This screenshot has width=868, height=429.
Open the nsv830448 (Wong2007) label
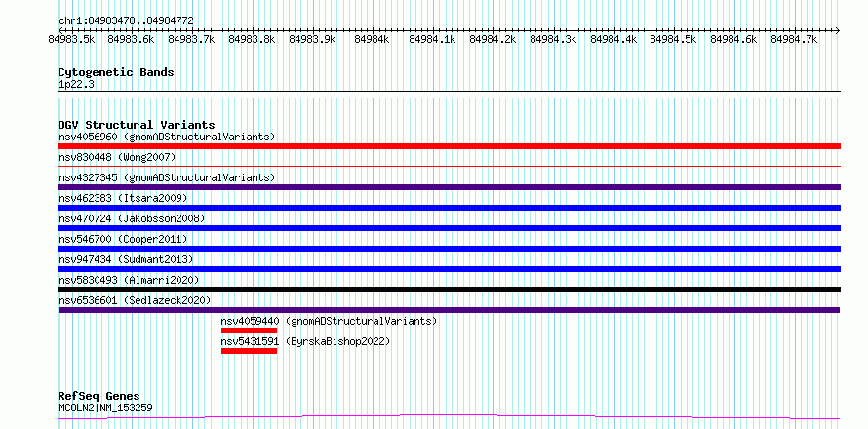[x=117, y=157]
